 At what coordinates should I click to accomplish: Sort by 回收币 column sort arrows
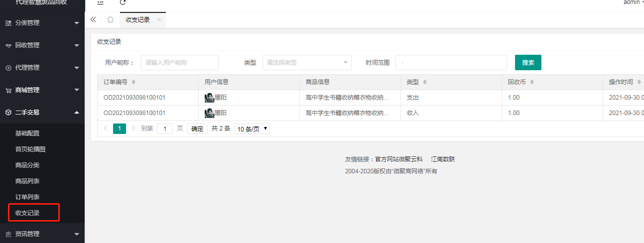click(532, 82)
